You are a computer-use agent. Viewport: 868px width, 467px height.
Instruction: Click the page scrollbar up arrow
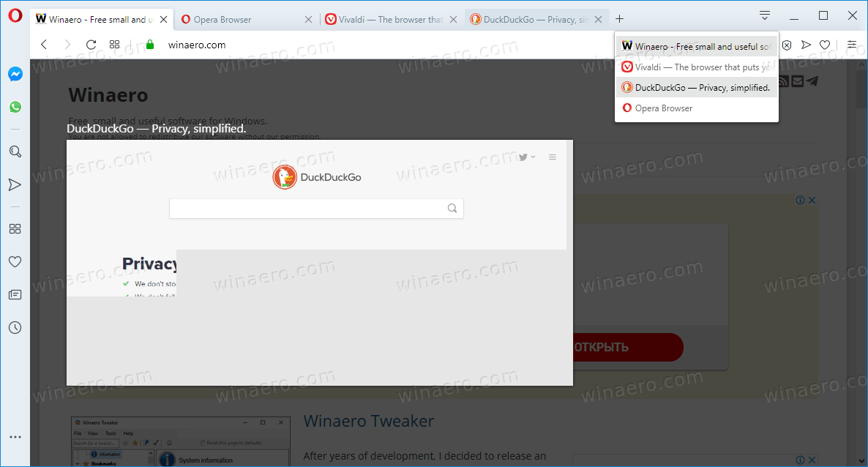pos(862,64)
